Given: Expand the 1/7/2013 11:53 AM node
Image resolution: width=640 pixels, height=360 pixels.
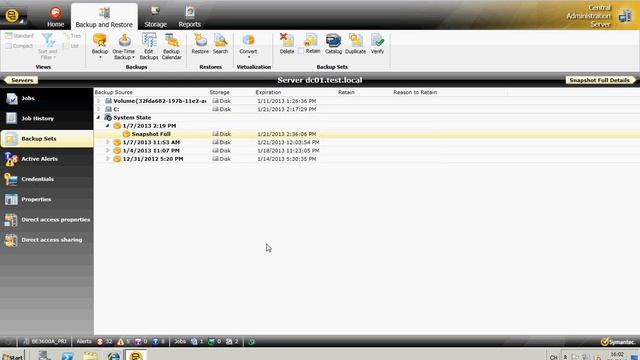Looking at the screenshot, I should [107, 142].
